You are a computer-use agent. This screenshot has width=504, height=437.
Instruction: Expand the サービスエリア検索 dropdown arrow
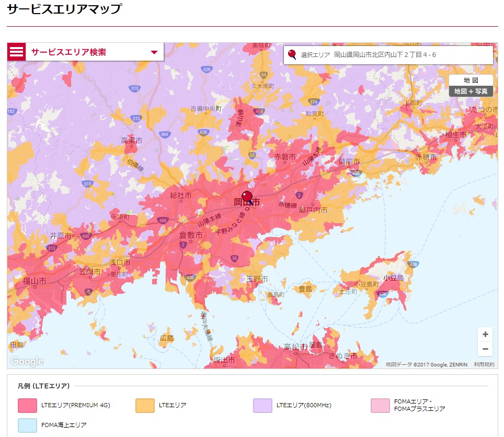point(154,52)
